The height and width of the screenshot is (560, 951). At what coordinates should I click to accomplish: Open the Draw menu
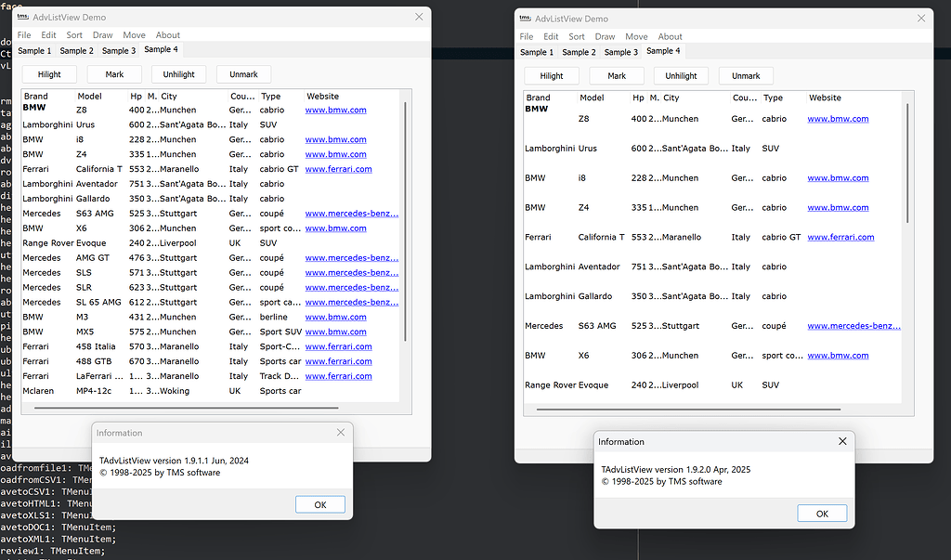coord(102,34)
